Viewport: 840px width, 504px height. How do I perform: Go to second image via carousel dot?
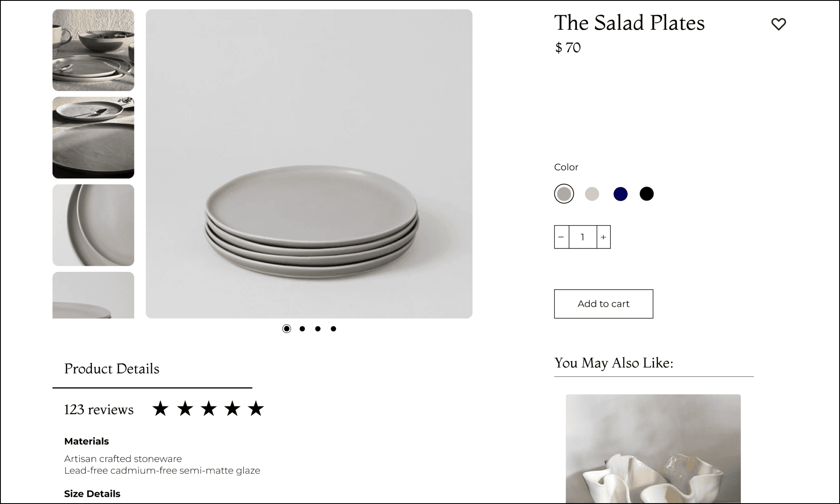point(302,329)
